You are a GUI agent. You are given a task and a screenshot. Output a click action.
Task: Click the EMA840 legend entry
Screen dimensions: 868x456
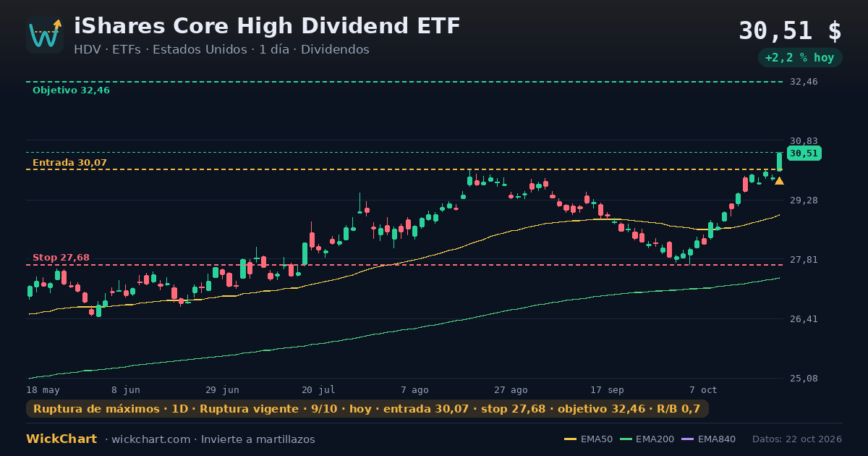point(707,439)
